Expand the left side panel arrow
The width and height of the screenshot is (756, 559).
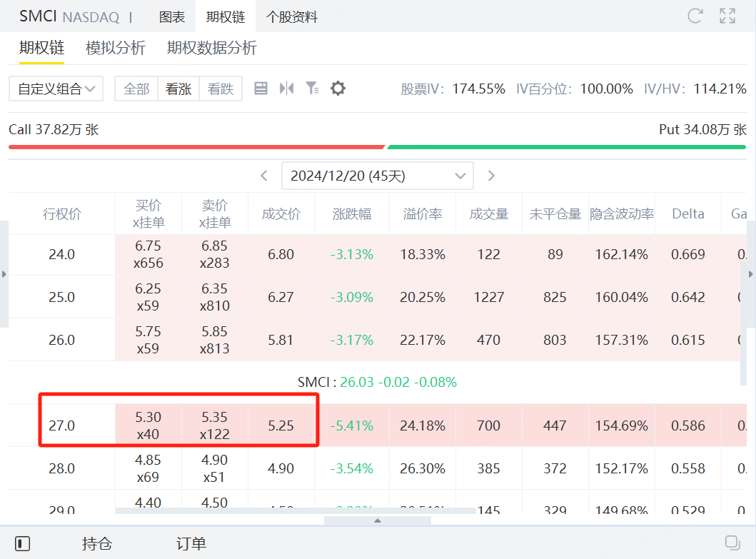pos(4,274)
